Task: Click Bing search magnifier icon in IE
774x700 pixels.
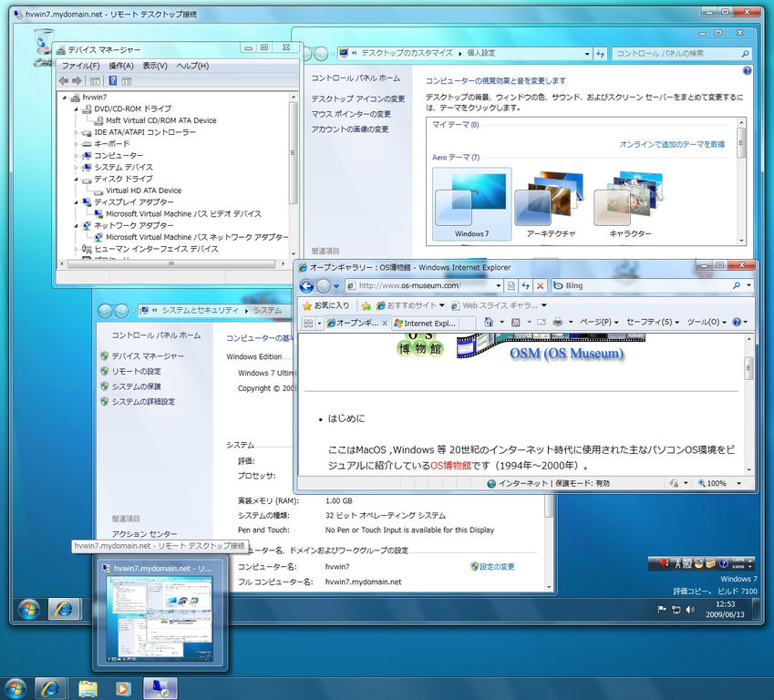Action: pyautogui.click(x=737, y=285)
